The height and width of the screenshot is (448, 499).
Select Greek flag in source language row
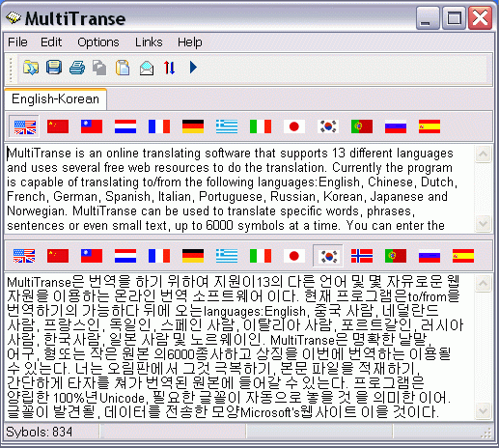[227, 126]
